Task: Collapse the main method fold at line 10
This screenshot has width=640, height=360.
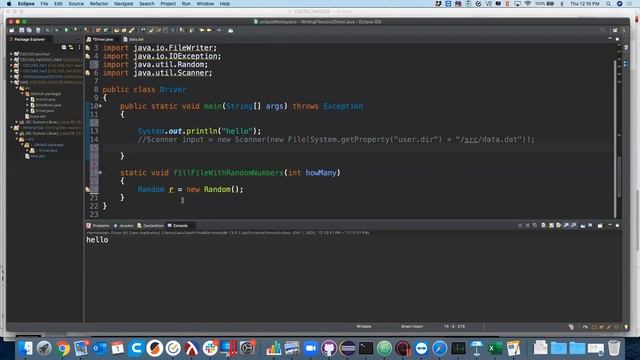Action: (100, 106)
